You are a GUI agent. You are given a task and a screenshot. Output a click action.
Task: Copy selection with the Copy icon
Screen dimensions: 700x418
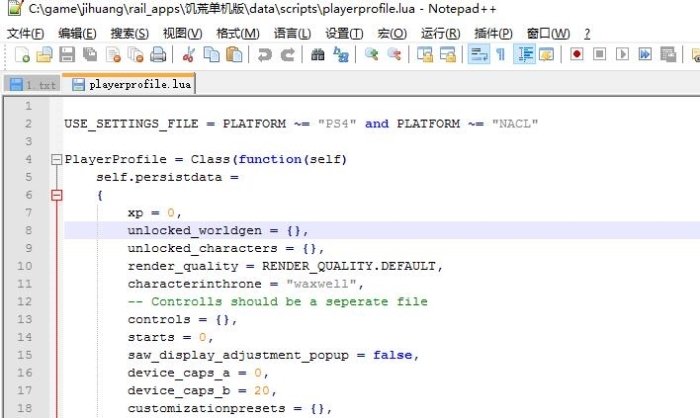click(211, 54)
